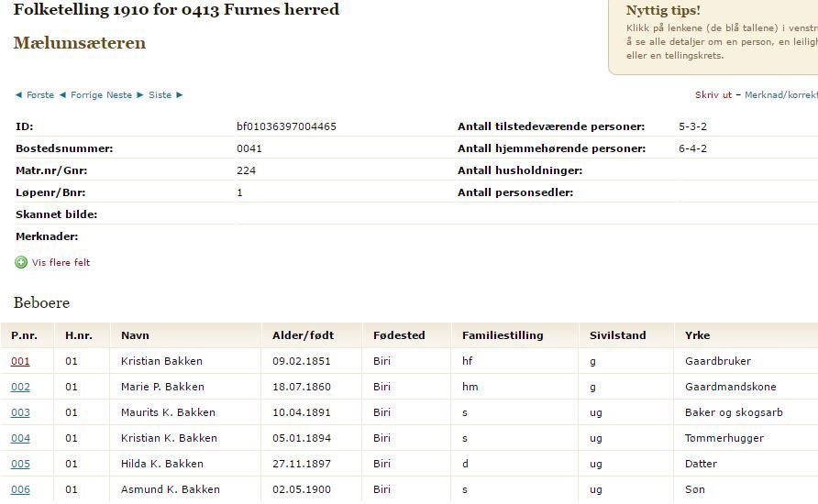Click the Nyttig tips box
Image resolution: width=818 pixels, height=504 pixels.
(715, 37)
